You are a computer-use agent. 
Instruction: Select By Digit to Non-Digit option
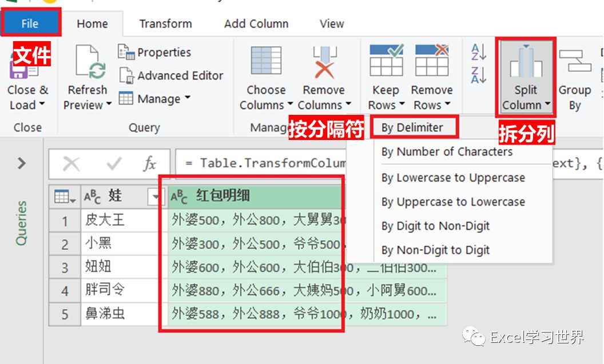(x=435, y=226)
